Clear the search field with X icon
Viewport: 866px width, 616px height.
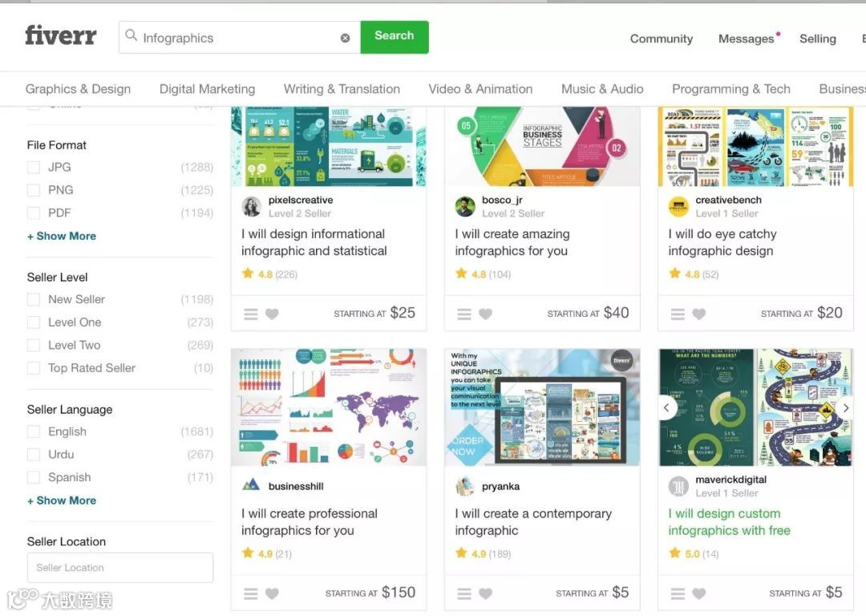pos(345,38)
